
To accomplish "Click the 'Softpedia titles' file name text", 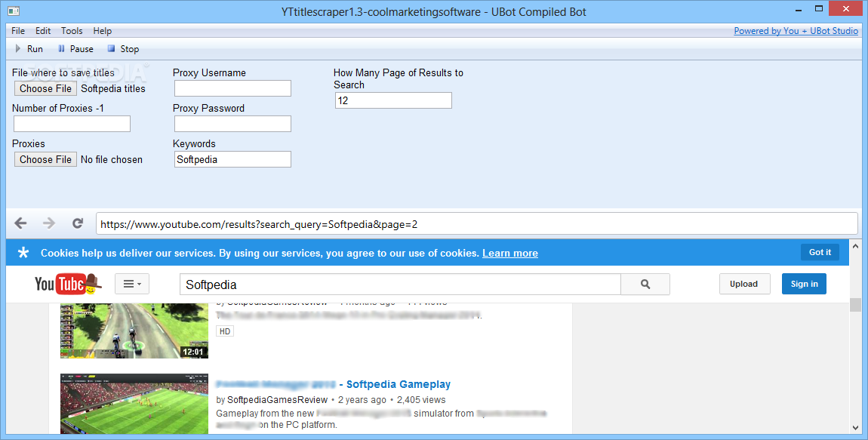I will [x=113, y=88].
